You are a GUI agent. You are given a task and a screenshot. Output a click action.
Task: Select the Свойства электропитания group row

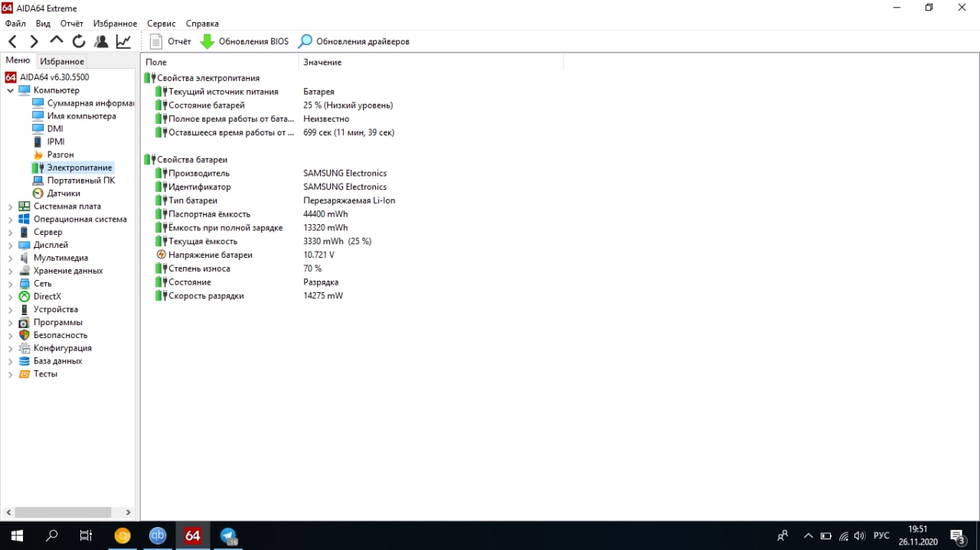[202, 78]
